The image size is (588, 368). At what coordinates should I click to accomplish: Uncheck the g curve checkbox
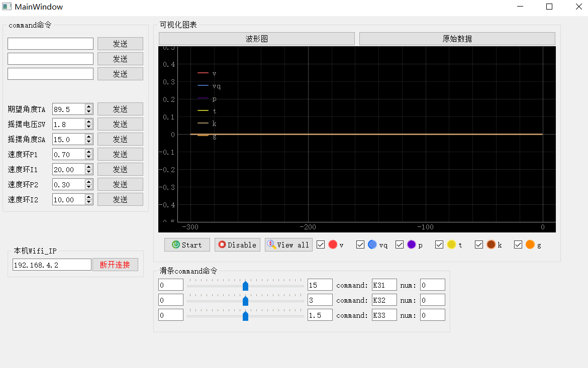pyautogui.click(x=518, y=244)
